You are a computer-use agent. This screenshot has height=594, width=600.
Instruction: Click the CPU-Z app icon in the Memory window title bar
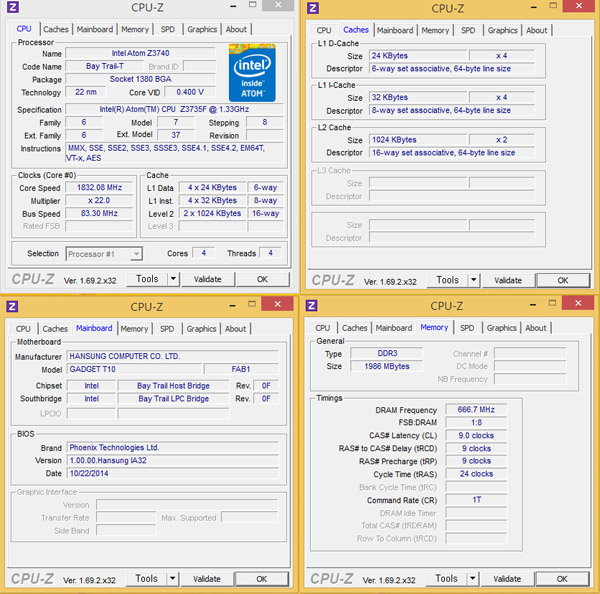click(x=311, y=305)
